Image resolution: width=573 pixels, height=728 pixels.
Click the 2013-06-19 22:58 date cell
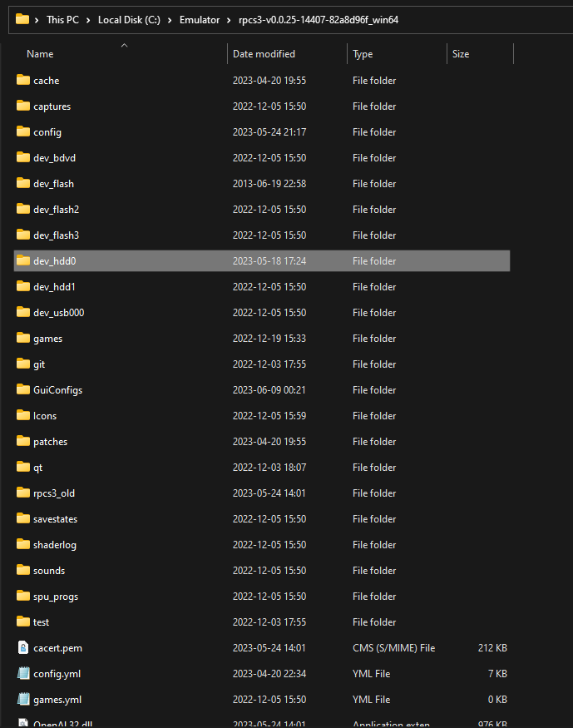coord(269,184)
